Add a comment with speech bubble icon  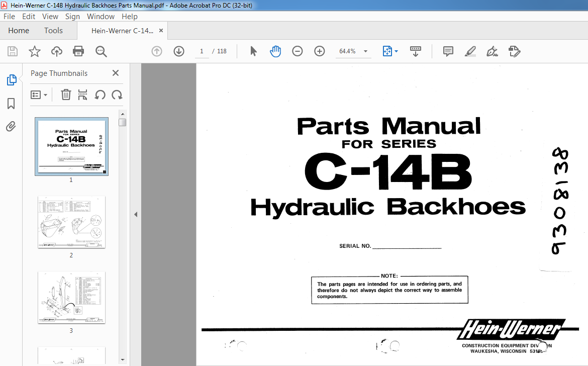coord(448,51)
